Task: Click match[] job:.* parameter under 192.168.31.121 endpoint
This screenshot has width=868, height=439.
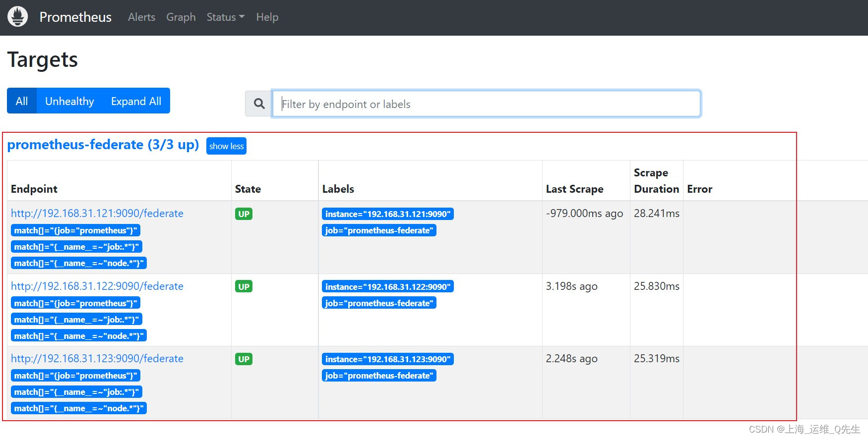Action: click(76, 247)
